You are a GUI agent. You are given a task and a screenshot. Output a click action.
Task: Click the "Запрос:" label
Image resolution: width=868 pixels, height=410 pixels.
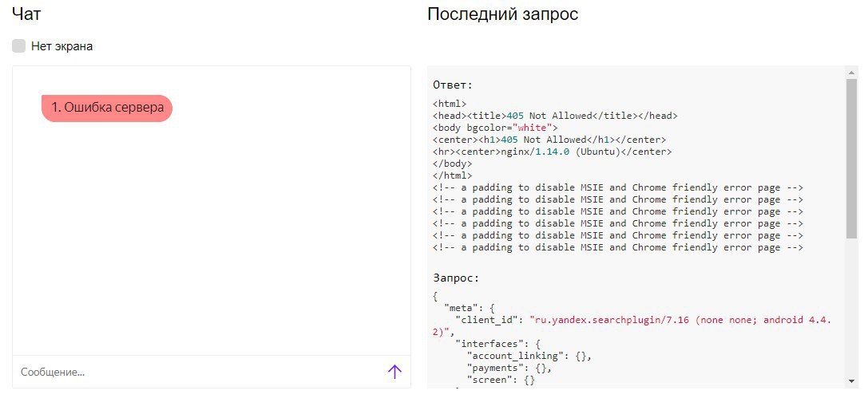coord(456,278)
